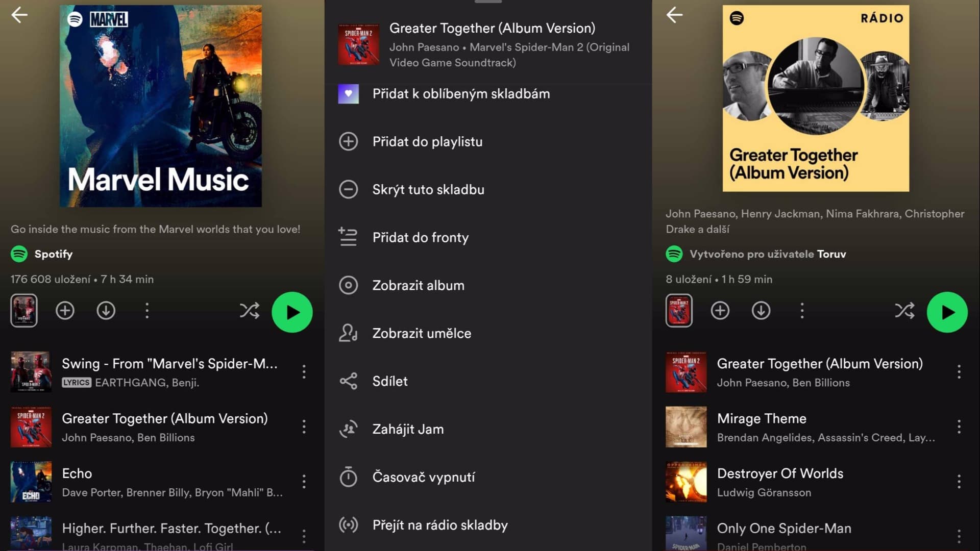Screen dimensions: 980x551
Task: Play Swing from Marvel's Spider-Man track
Action: click(x=161, y=372)
